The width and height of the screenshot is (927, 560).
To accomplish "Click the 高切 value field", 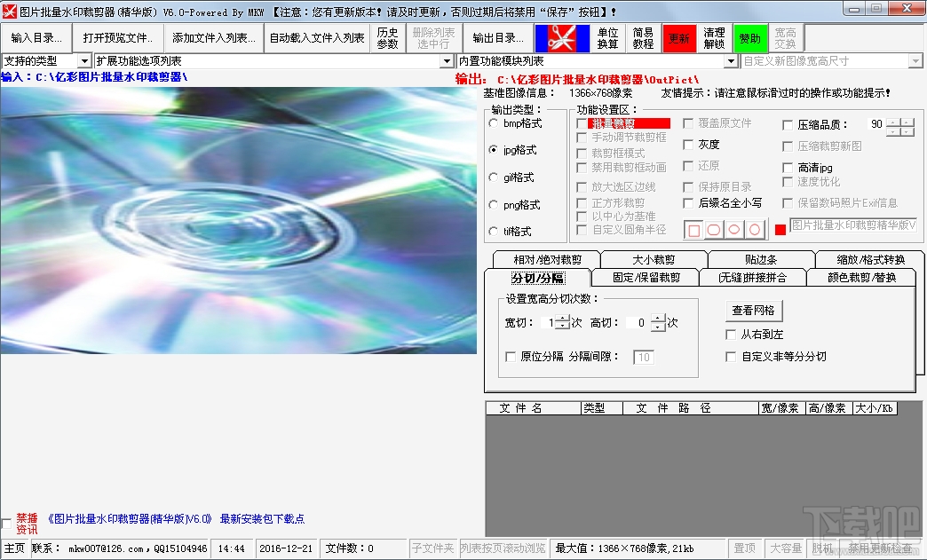I will (x=638, y=322).
